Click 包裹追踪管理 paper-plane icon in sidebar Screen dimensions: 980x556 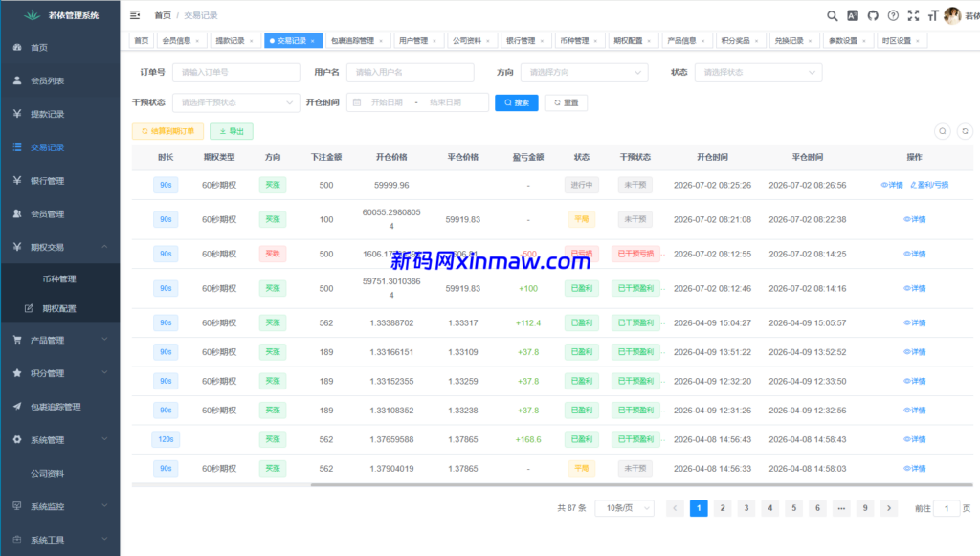(17, 407)
